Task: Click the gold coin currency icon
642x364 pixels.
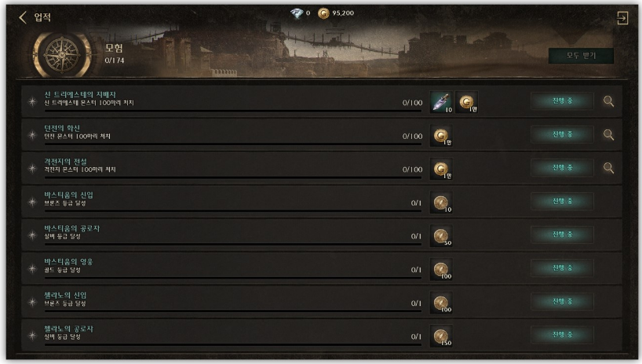Action: (323, 13)
